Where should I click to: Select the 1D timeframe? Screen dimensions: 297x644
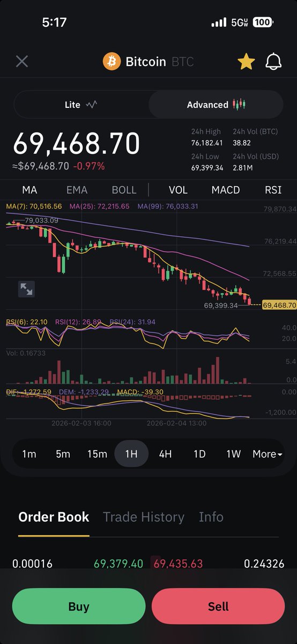(199, 454)
